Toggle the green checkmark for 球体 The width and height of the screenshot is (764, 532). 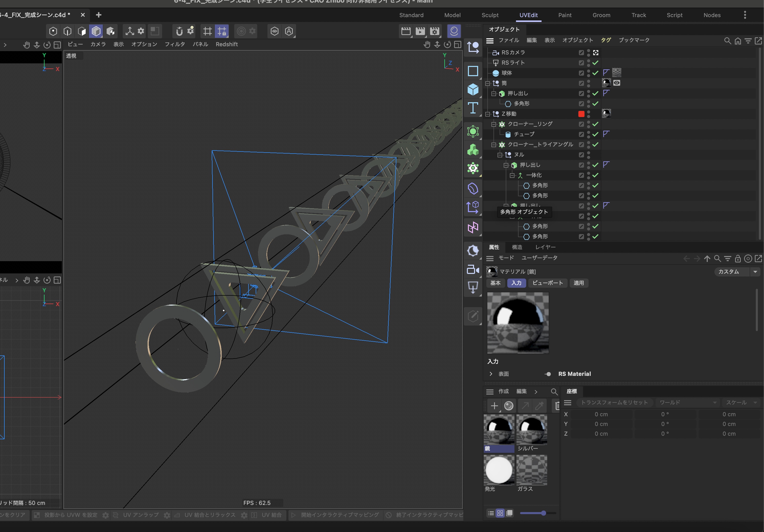595,73
